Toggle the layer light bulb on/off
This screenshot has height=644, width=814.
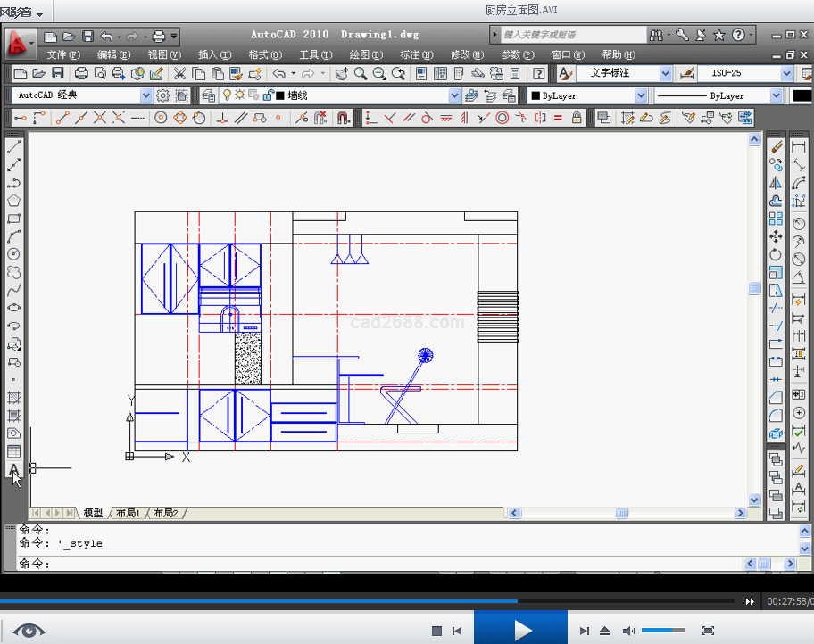[x=227, y=95]
